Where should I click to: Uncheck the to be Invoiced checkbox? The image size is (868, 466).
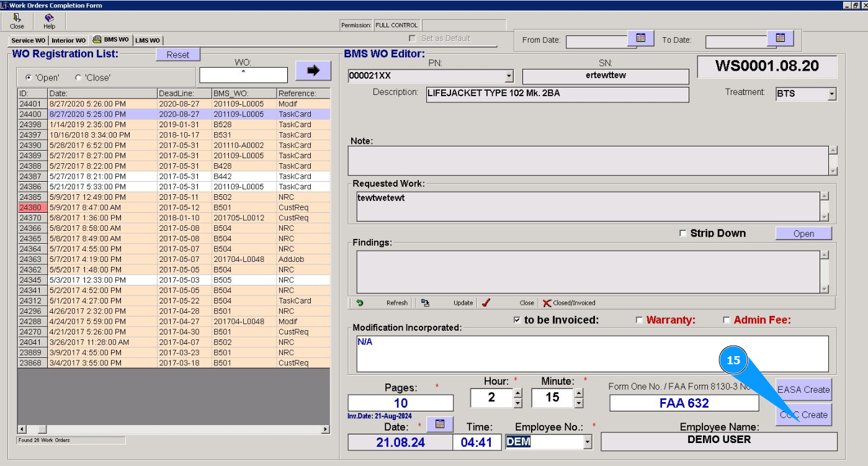tap(517, 320)
